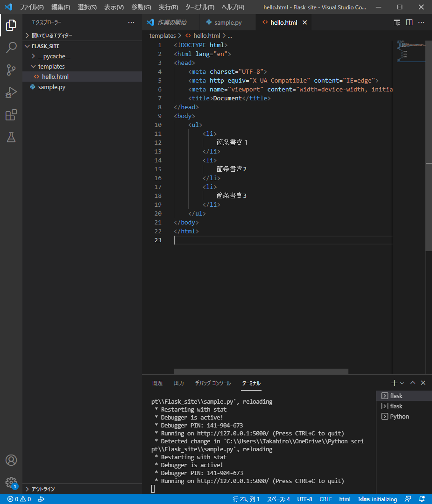Click the UTF-8 encoding status button

305,499
